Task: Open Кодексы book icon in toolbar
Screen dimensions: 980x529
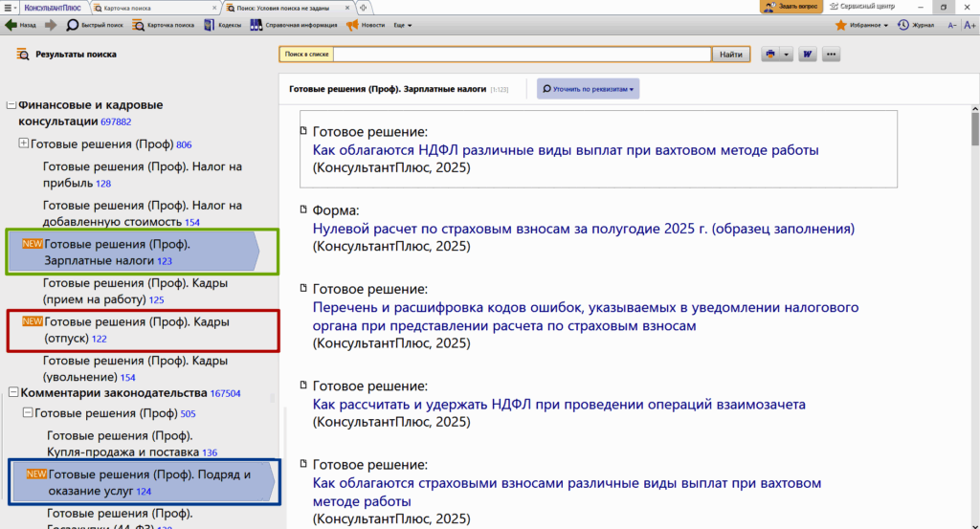Action: pyautogui.click(x=211, y=25)
